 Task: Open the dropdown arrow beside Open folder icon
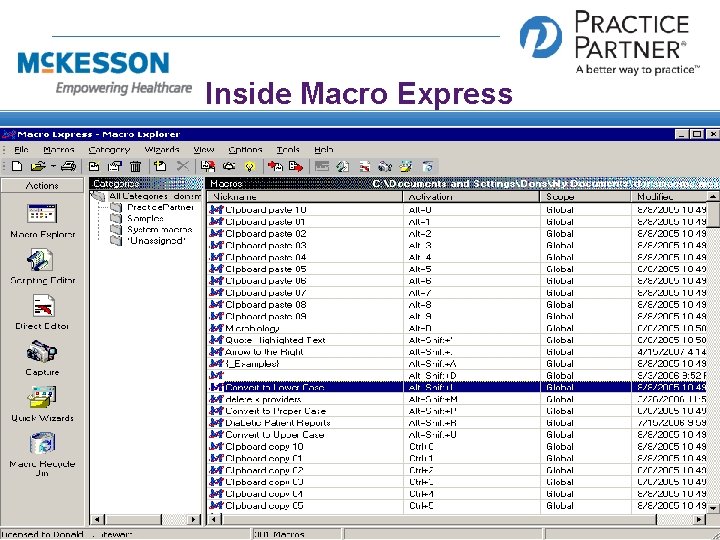pos(53,166)
